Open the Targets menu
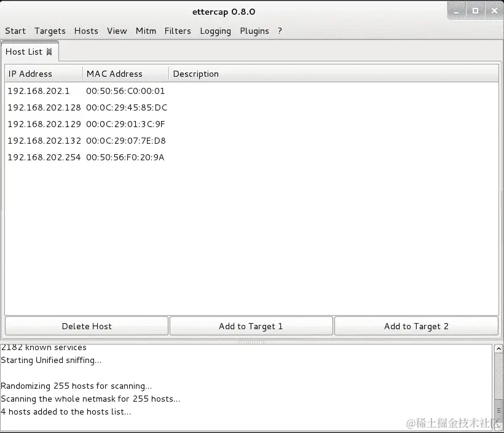Image resolution: width=504 pixels, height=433 pixels. (50, 31)
